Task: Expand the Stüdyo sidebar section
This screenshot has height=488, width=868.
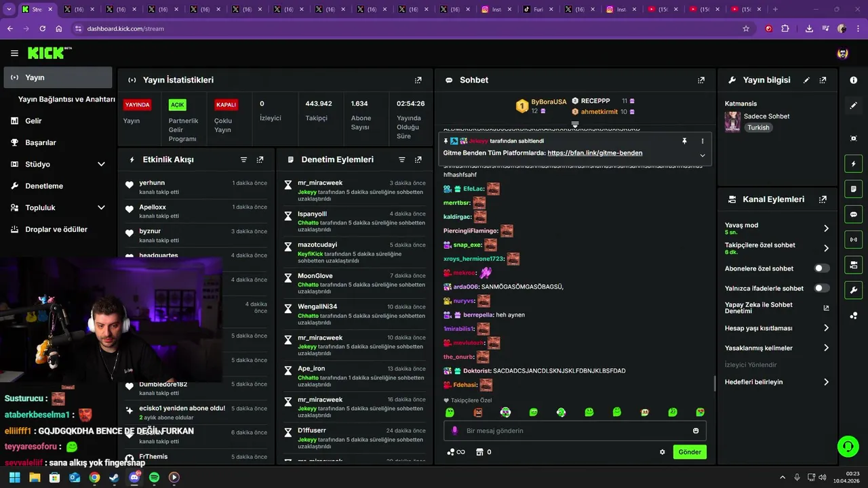Action: [x=101, y=164]
